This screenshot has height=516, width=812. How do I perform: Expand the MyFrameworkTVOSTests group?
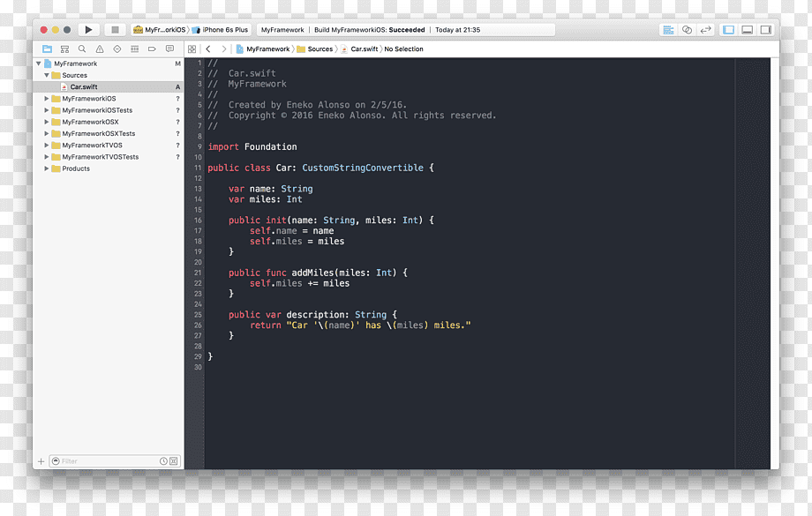(47, 157)
